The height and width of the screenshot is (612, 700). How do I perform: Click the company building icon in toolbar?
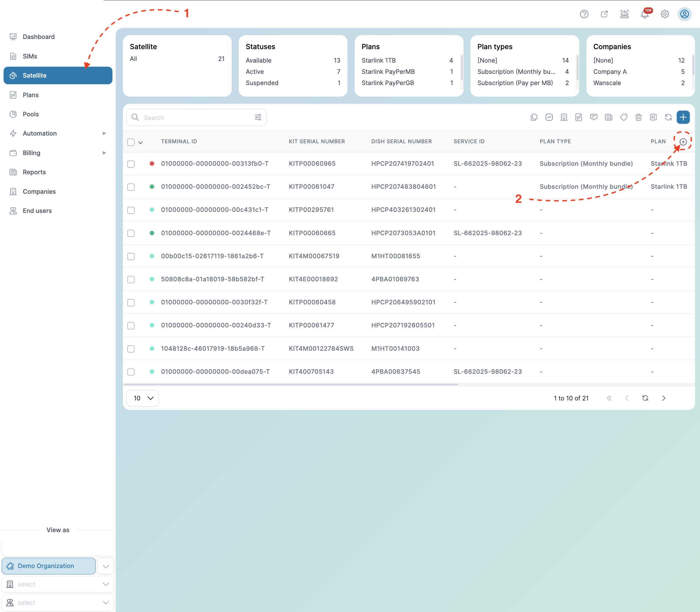click(x=564, y=117)
